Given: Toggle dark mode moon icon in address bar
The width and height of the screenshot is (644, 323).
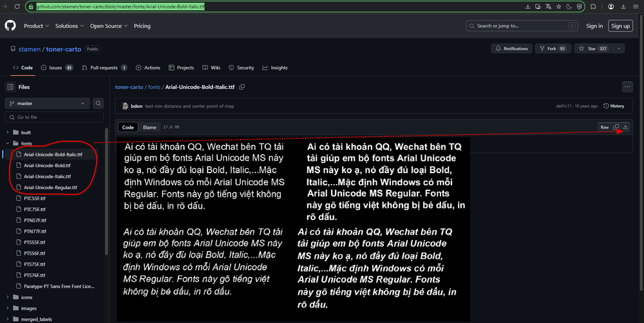Looking at the screenshot, I should (569, 6).
